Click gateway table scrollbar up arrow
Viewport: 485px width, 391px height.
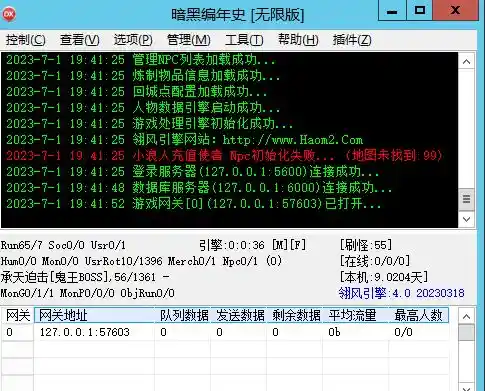tap(467, 316)
